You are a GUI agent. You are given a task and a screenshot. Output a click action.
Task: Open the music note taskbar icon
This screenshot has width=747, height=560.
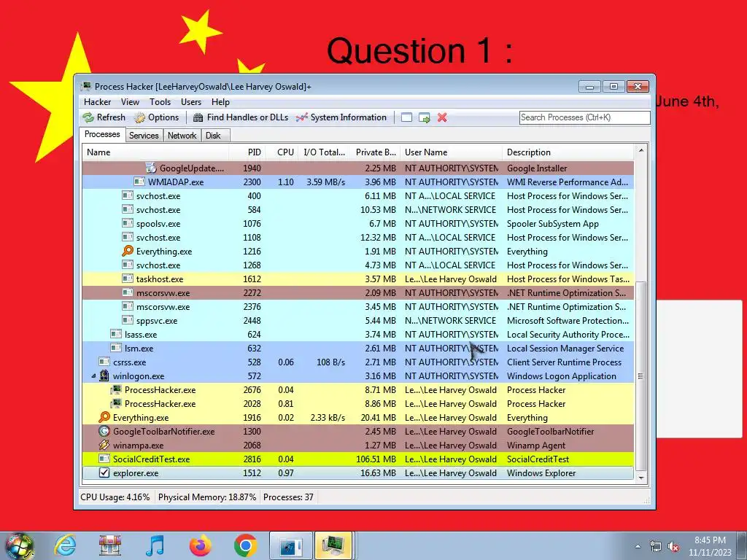[x=155, y=545]
